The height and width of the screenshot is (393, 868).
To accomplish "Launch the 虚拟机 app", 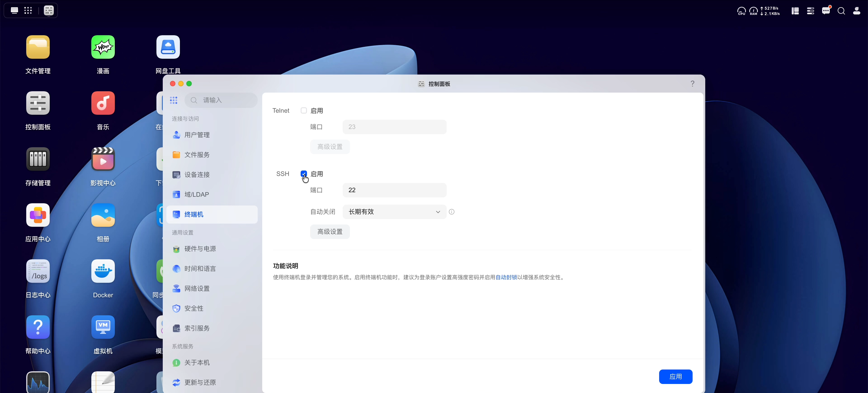I will (x=103, y=327).
